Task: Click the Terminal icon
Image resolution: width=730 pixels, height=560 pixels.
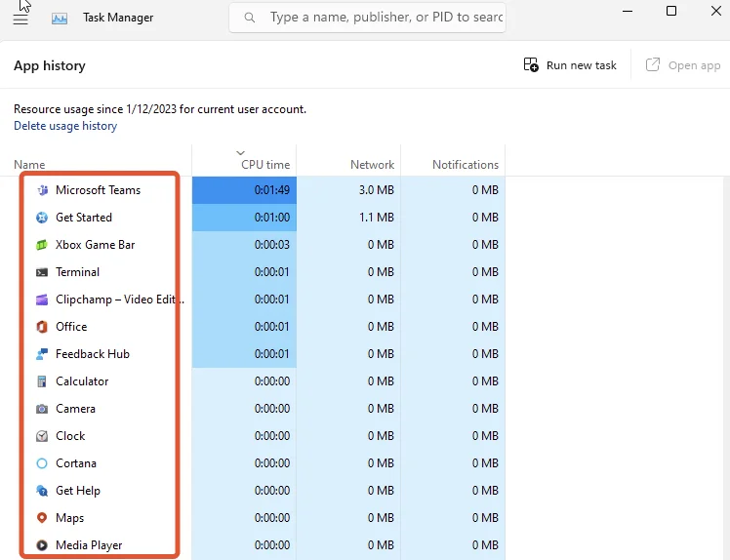Action: click(x=42, y=272)
